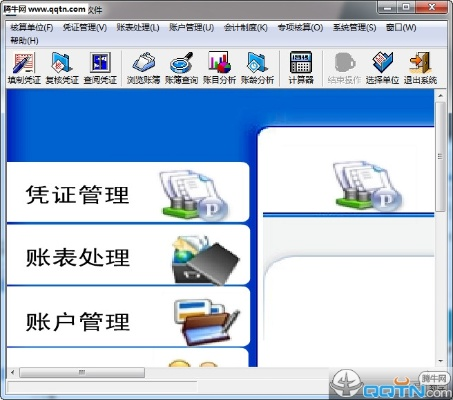Viewport: 453px width, 400px height.
Task: Open the 账表处理(L) menu
Action: (x=138, y=28)
